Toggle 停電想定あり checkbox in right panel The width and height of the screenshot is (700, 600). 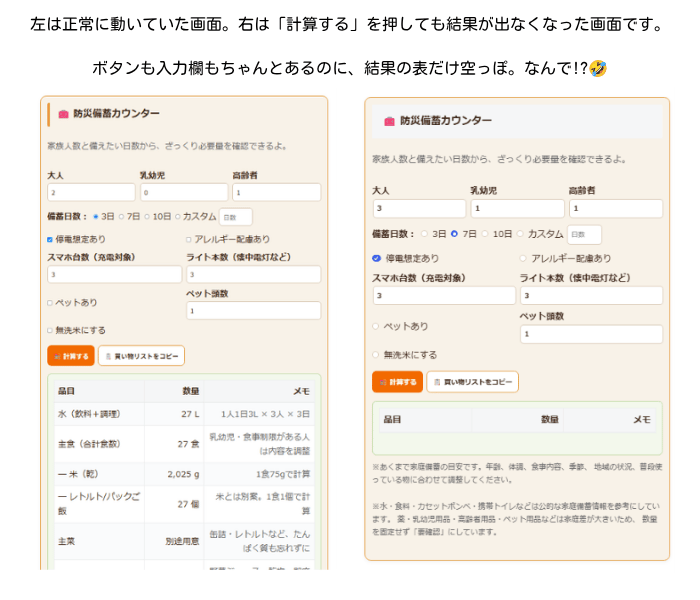376,258
